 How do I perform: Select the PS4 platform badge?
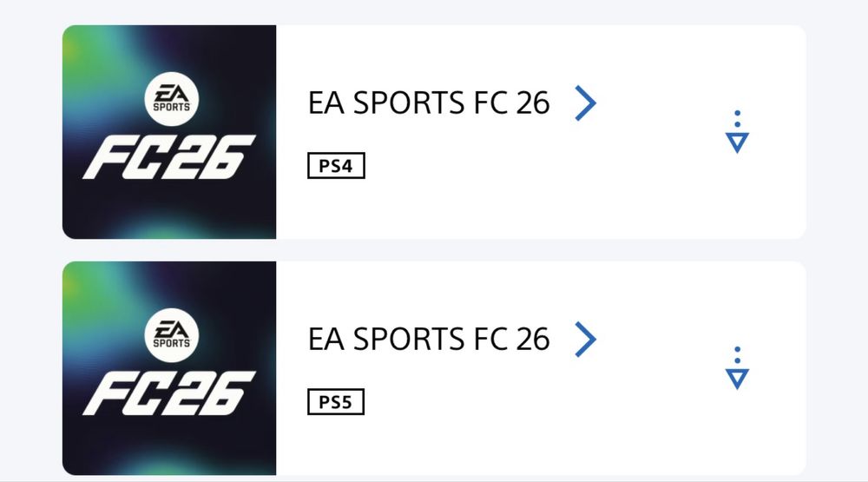coord(336,165)
